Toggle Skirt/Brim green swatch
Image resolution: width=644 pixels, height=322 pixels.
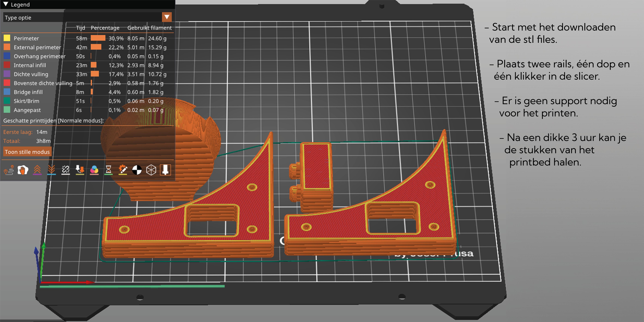7,101
